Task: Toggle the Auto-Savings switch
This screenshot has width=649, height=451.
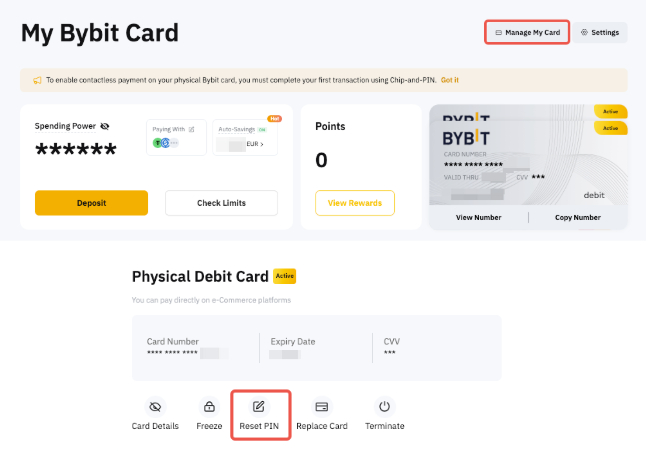Action: point(263,129)
